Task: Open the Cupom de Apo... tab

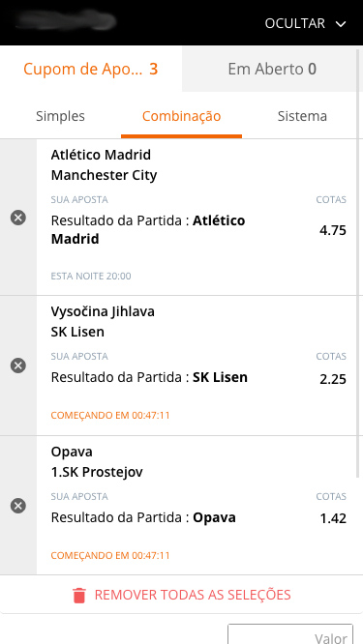Action: 90,69
